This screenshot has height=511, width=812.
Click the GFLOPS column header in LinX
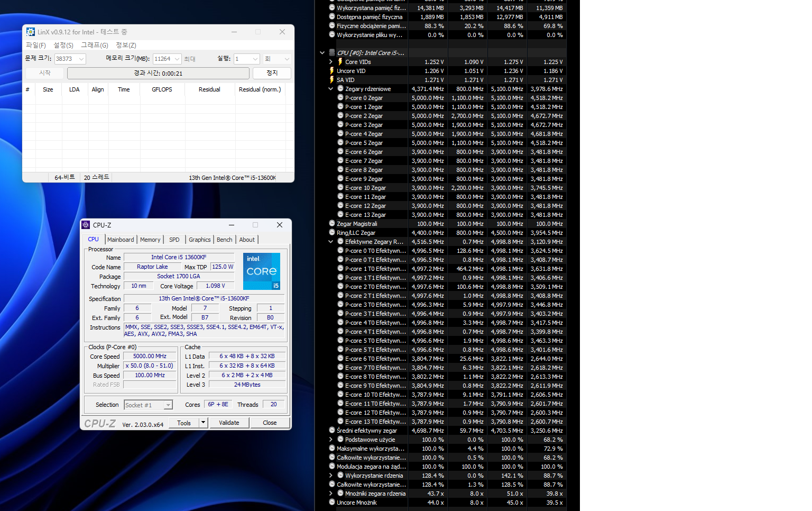[162, 89]
